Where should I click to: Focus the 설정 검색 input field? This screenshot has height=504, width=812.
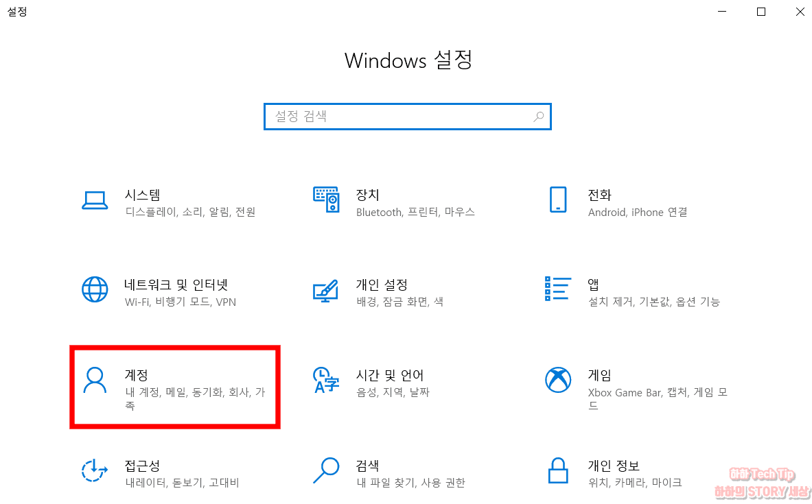pos(408,117)
